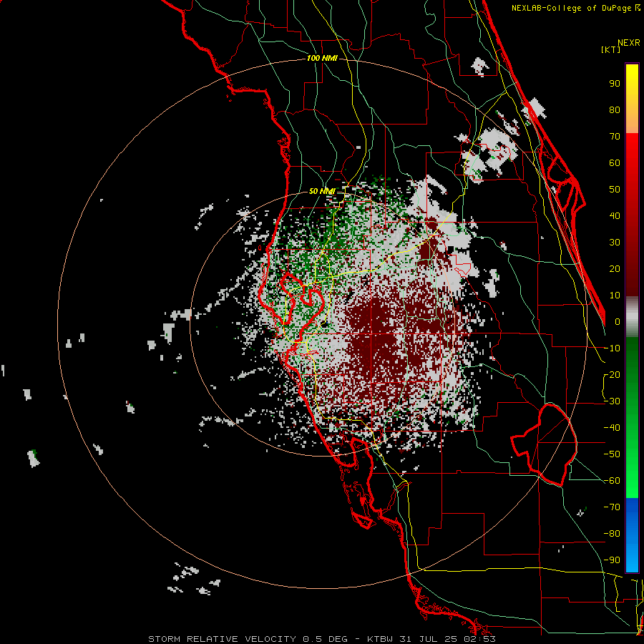Click the NEXLAB-College of DuPage title text
Viewport: 644px width, 644px height.
pyautogui.click(x=575, y=8)
